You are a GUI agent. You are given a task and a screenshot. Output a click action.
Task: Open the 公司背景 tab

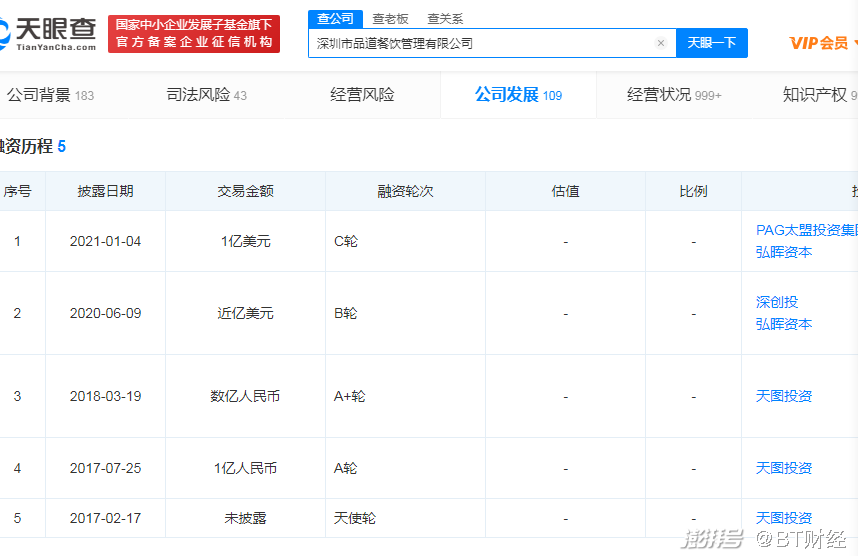point(50,95)
